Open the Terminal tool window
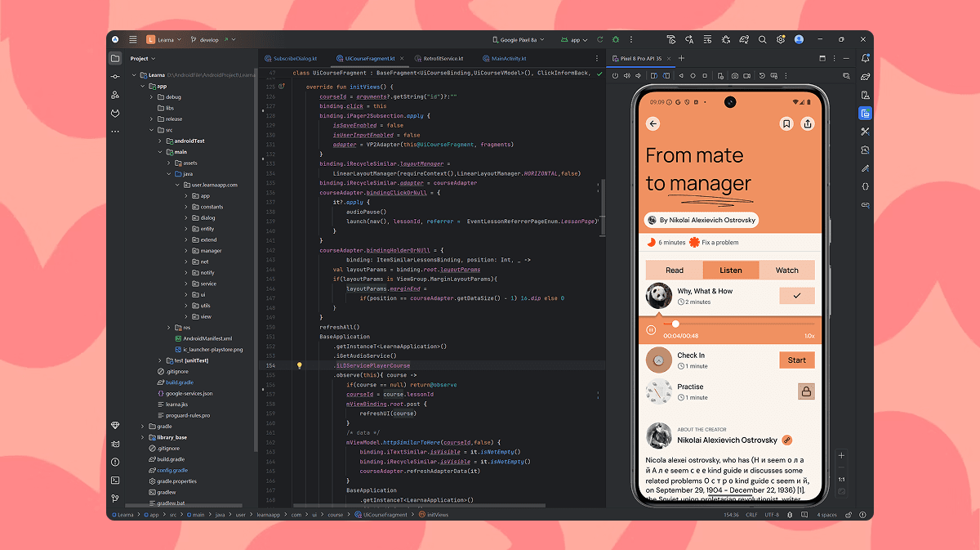This screenshot has width=980, height=550. [115, 480]
